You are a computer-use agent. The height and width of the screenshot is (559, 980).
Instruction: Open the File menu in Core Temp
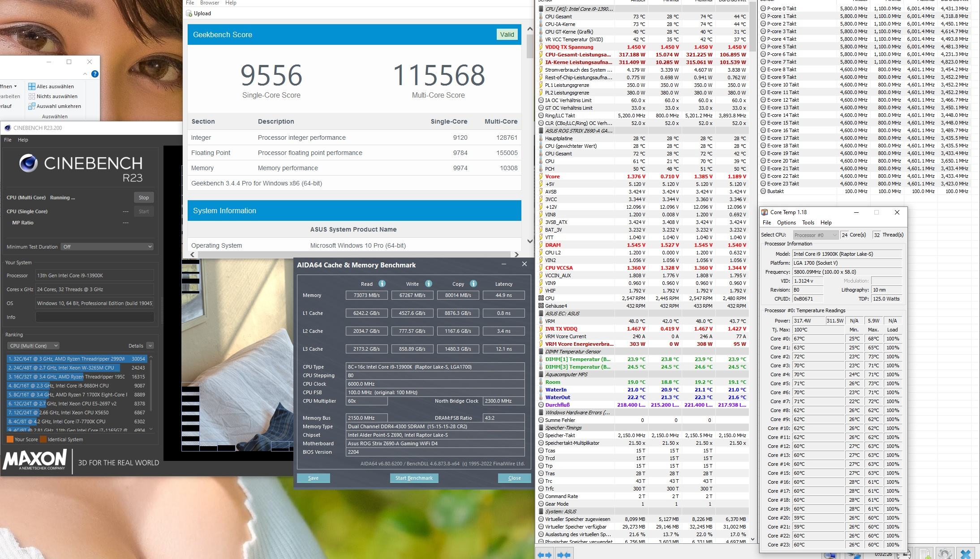[x=767, y=223]
